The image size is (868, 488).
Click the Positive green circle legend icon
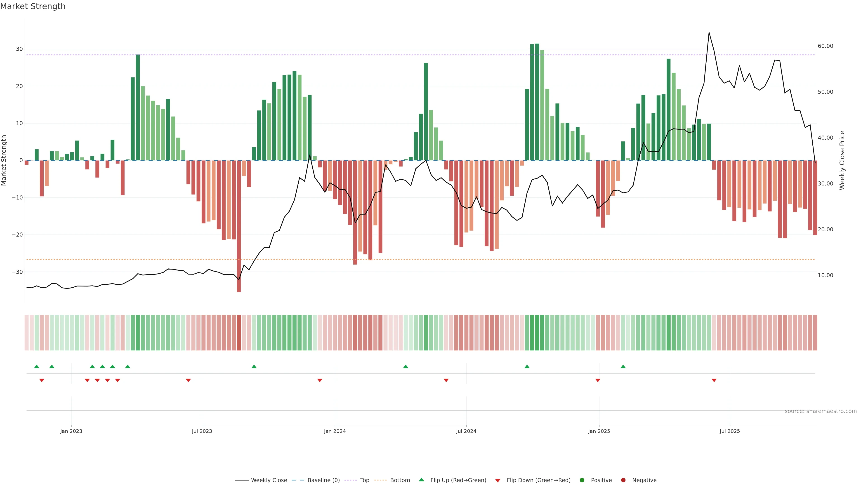[582, 480]
